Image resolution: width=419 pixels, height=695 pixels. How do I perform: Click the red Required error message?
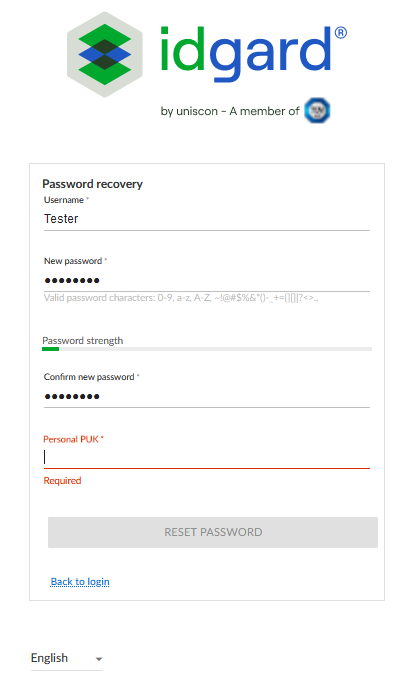(63, 480)
